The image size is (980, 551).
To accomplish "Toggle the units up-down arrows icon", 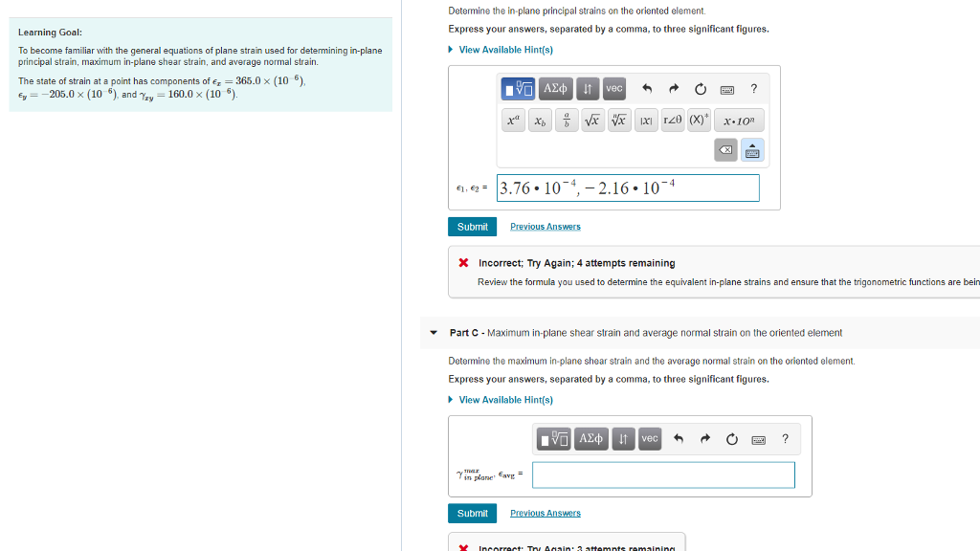I will coord(589,88).
